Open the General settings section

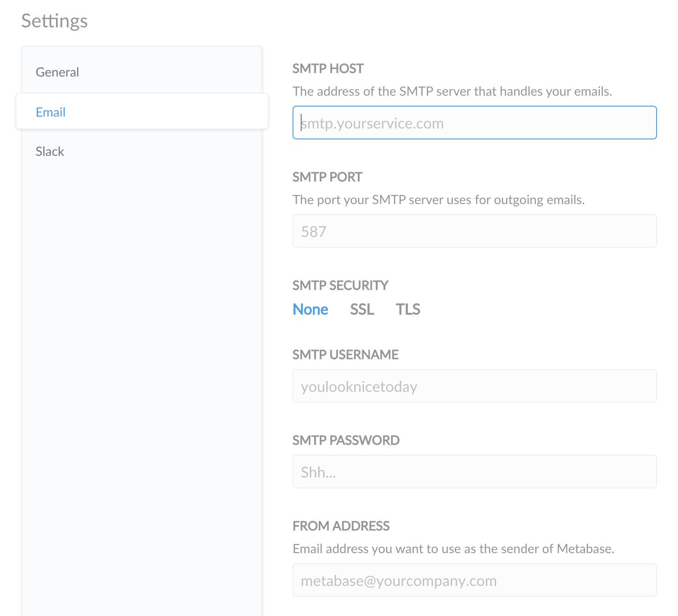[x=57, y=72]
